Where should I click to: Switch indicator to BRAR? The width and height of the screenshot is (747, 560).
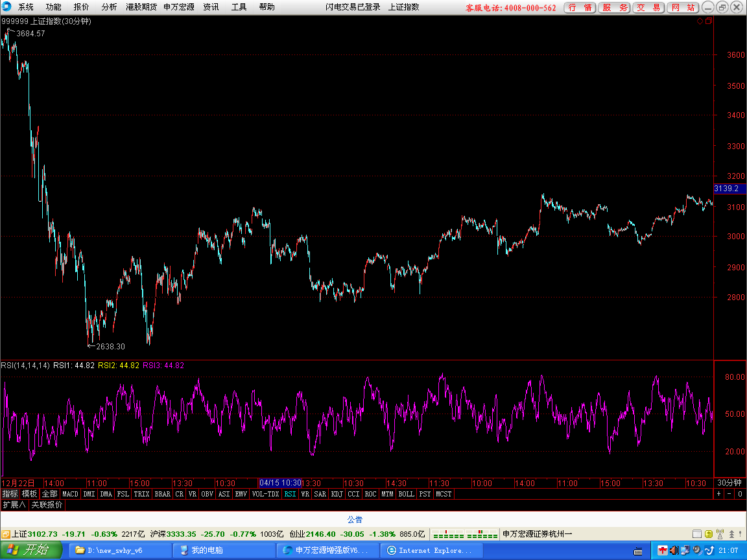pos(163,494)
